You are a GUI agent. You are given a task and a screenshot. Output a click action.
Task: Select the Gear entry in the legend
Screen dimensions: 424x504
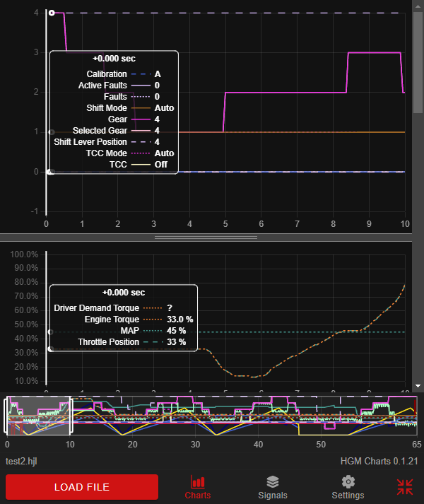tap(118, 119)
